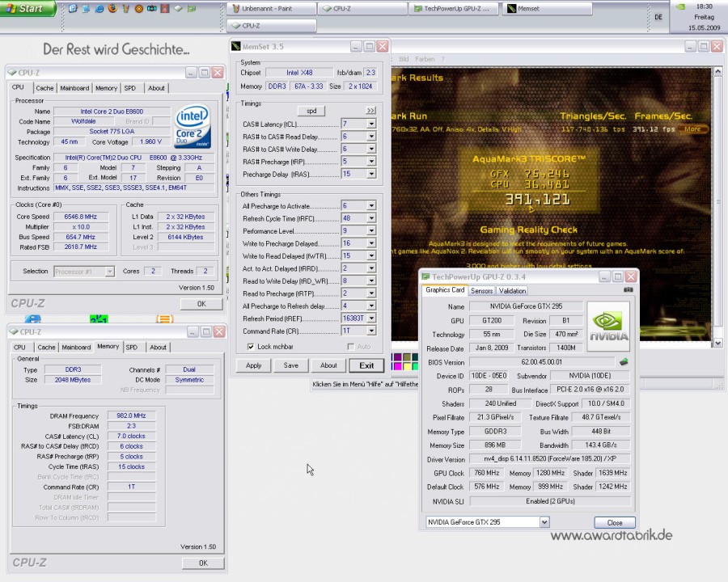Click OK in the lower CPU-Z window
Viewport: 728px width, 582px height.
(x=203, y=563)
